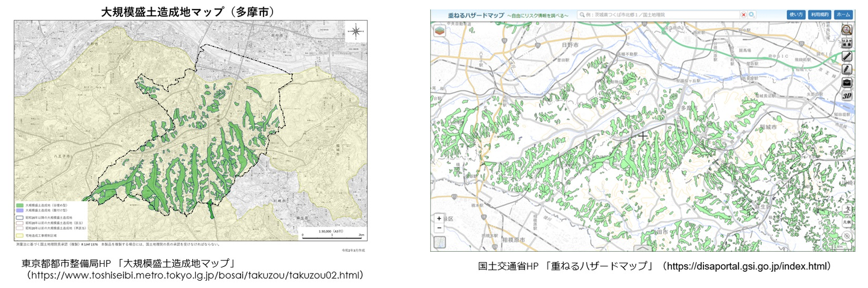Click the title 大規模盛土造成地マップ（多摩市）

[x=189, y=11]
